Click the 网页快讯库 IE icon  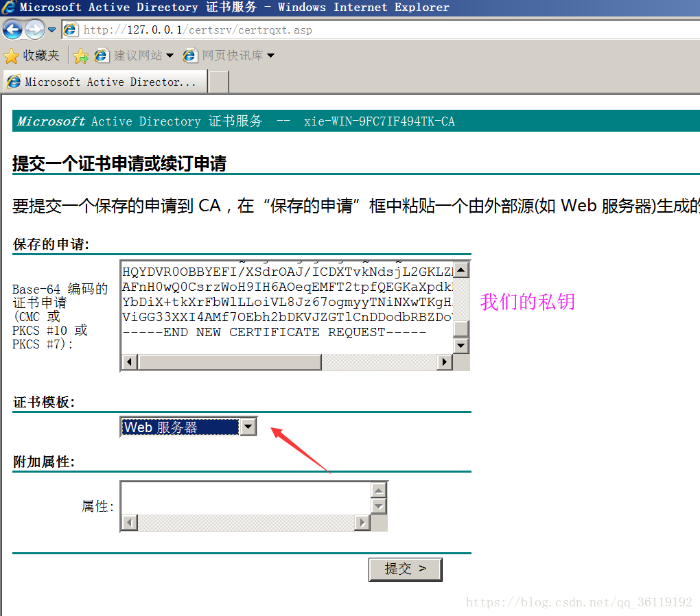(x=189, y=56)
